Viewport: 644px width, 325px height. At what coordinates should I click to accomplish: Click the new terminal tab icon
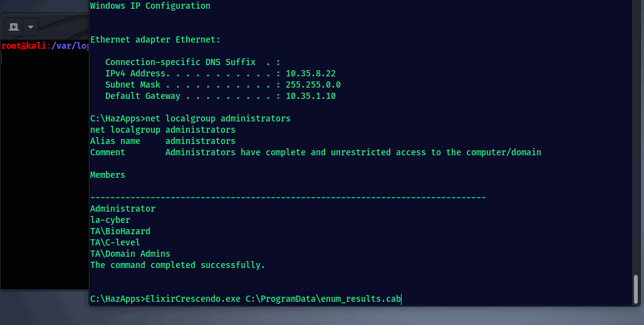[x=14, y=27]
